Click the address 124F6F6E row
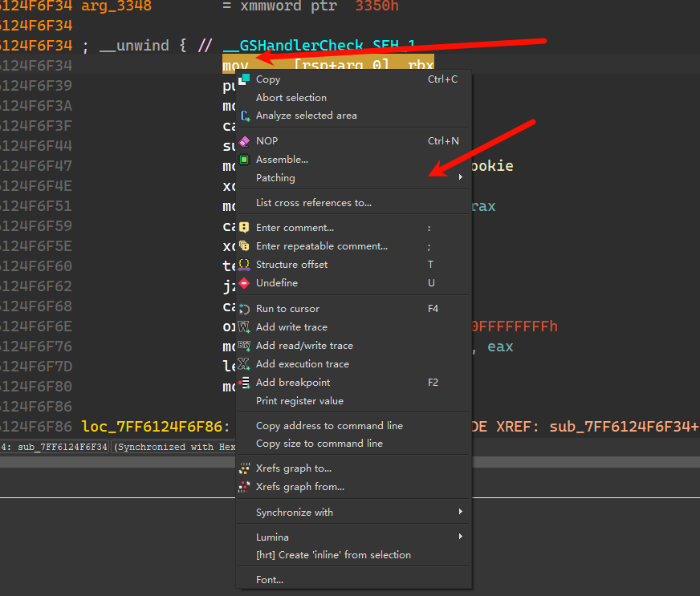700x596 pixels. [x=37, y=326]
